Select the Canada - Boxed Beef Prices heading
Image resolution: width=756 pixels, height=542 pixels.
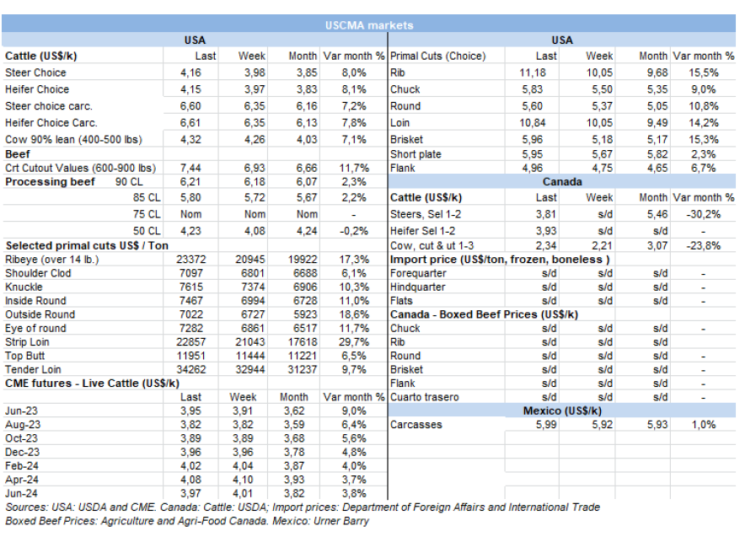tap(484, 314)
